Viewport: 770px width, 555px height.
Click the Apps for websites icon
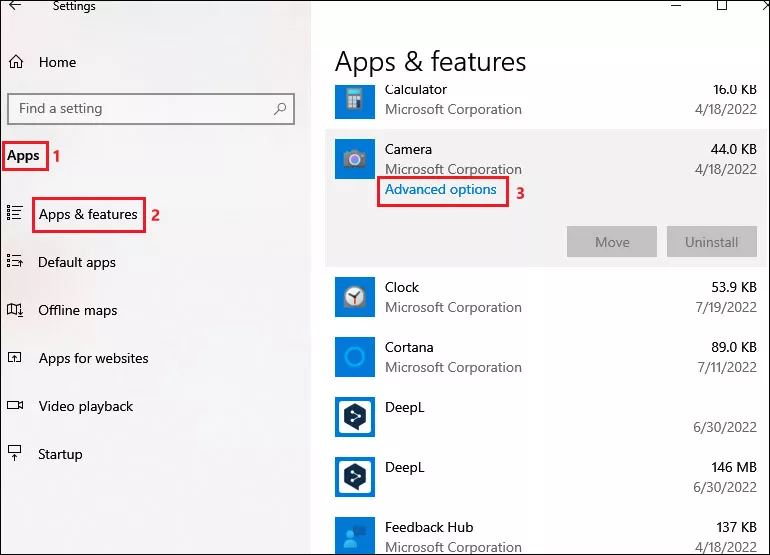tap(15, 357)
